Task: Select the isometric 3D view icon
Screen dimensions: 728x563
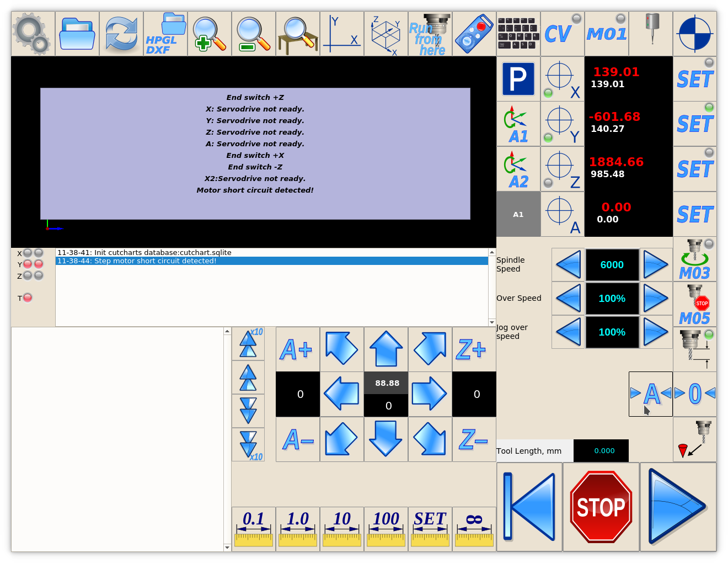Action: [386, 34]
